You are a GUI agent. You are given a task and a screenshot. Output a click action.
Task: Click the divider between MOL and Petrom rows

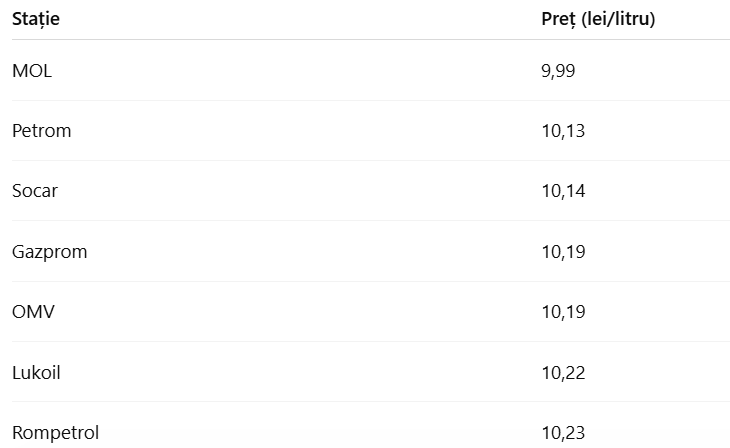point(365,101)
